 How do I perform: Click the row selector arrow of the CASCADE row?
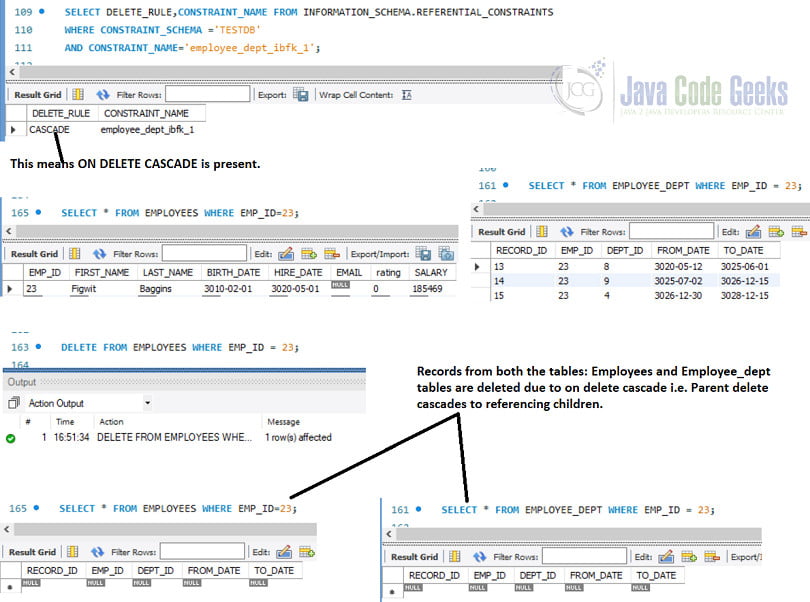pyautogui.click(x=13, y=129)
